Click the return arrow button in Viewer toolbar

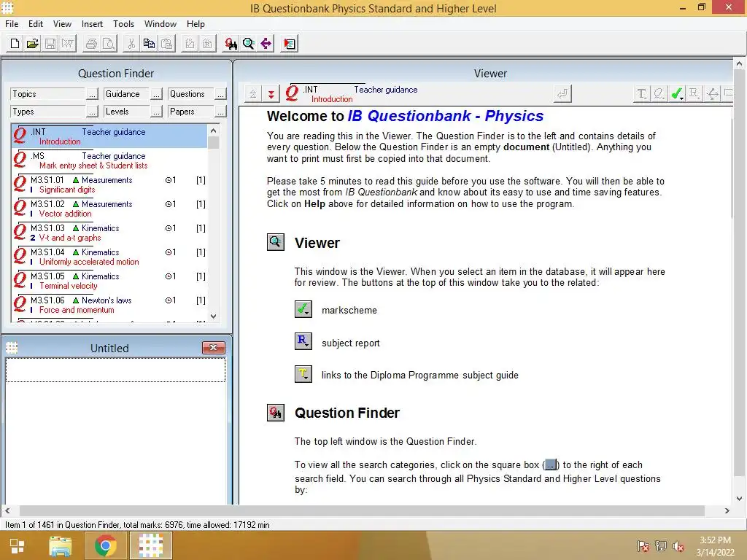562,94
